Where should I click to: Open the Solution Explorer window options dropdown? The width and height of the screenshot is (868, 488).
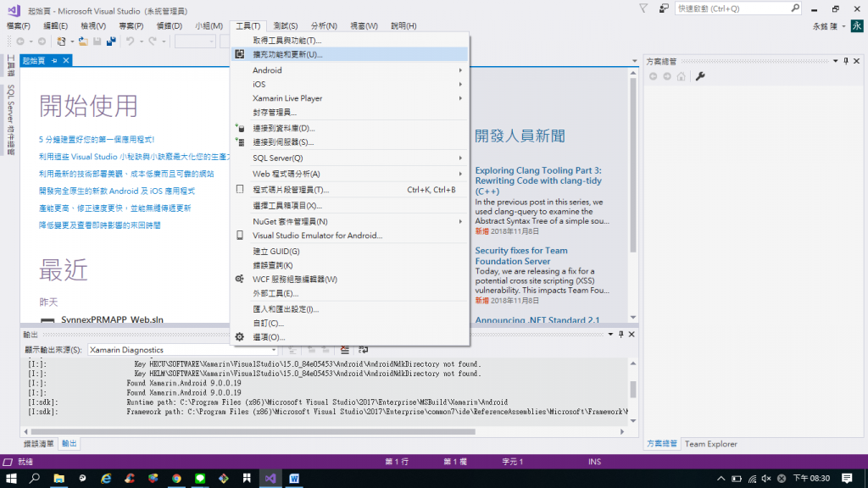835,61
